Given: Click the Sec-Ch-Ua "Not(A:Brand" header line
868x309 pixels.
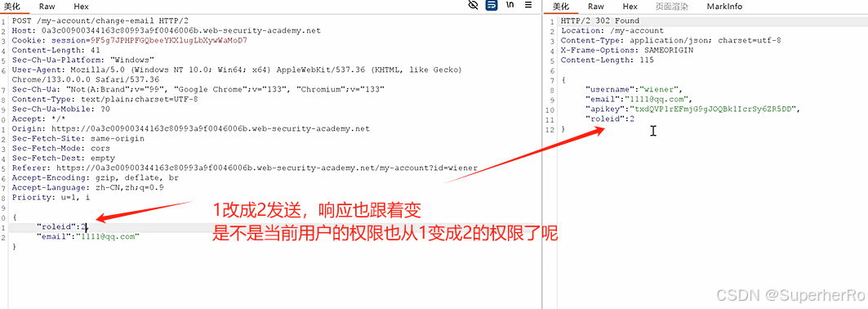Looking at the screenshot, I should tap(198, 89).
